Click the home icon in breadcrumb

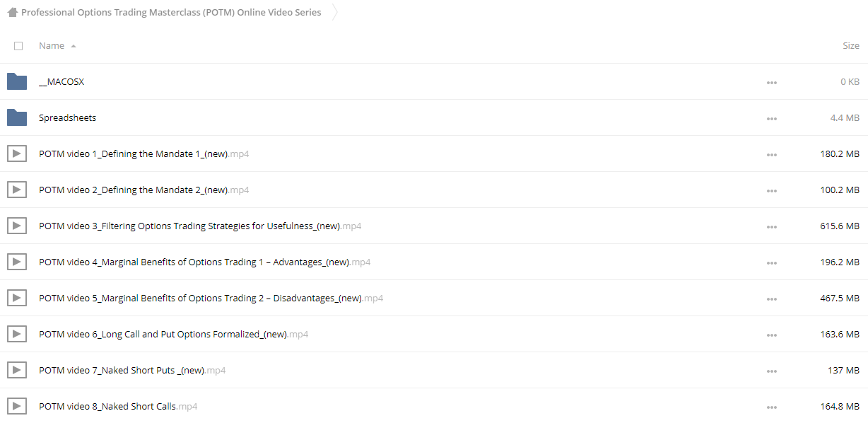[x=12, y=12]
